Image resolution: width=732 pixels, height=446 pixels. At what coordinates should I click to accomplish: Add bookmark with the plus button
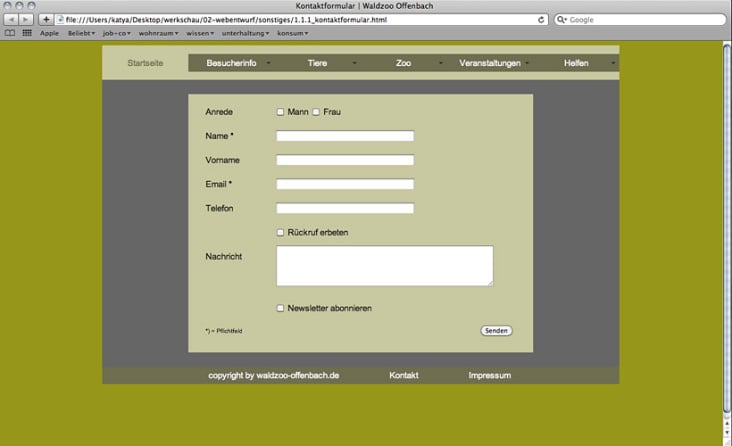click(46, 20)
